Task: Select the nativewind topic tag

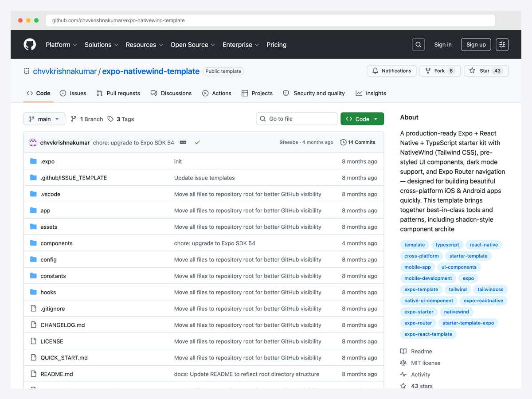Action: coord(457,312)
